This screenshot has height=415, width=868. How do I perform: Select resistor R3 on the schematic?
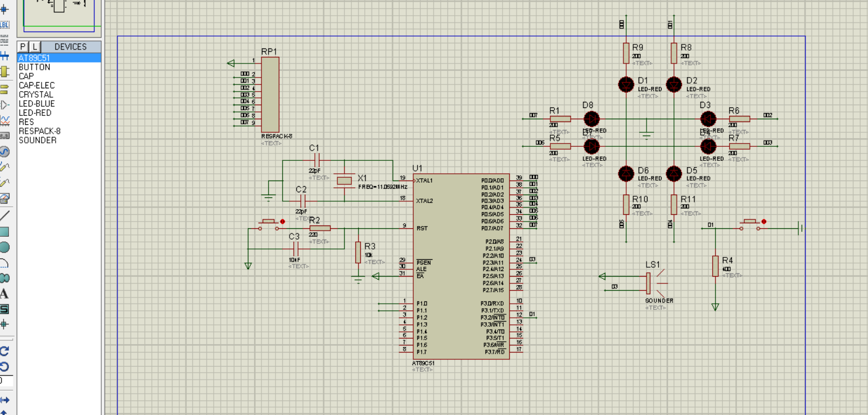[358, 252]
